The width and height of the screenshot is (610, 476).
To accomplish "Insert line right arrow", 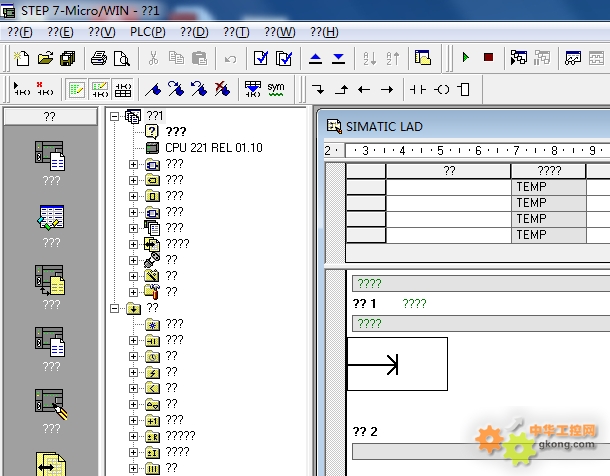I will click(387, 90).
